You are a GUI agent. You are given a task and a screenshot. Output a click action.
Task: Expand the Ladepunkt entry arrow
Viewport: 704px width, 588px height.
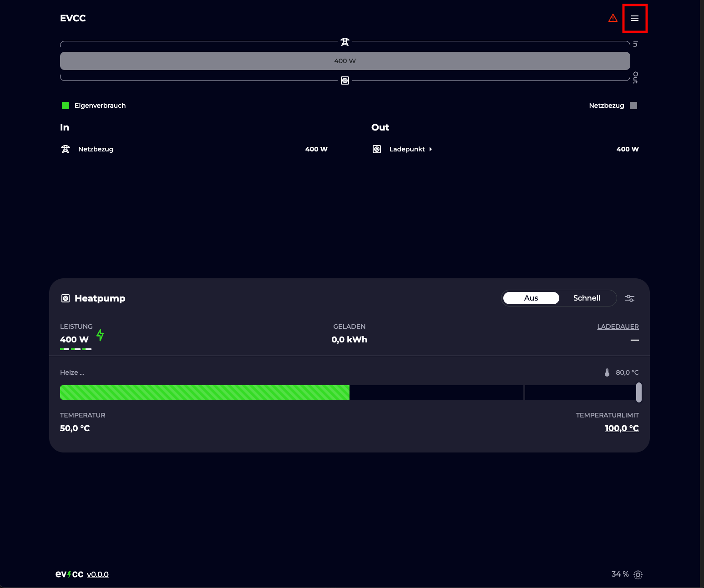430,149
